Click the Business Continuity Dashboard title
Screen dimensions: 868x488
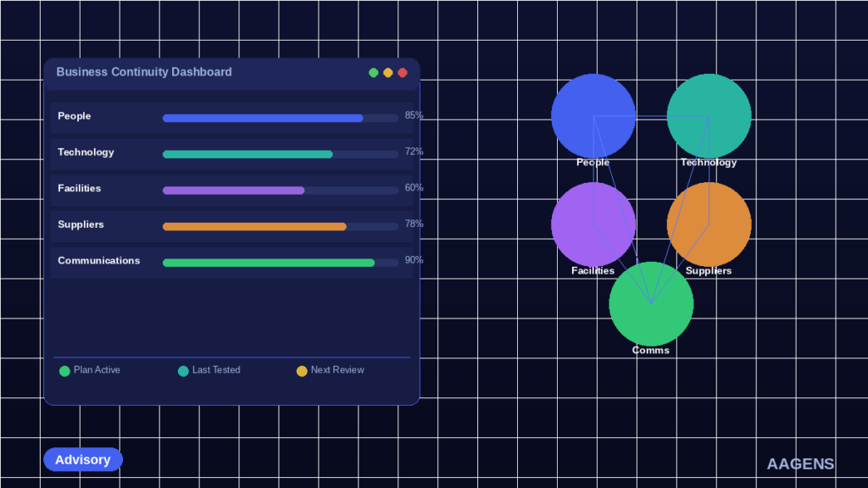144,72
